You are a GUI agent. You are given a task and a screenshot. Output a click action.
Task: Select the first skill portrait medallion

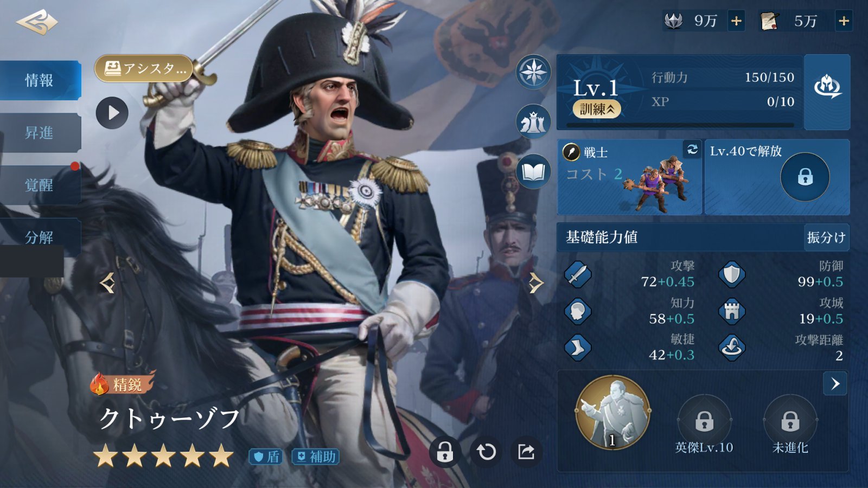[613, 412]
